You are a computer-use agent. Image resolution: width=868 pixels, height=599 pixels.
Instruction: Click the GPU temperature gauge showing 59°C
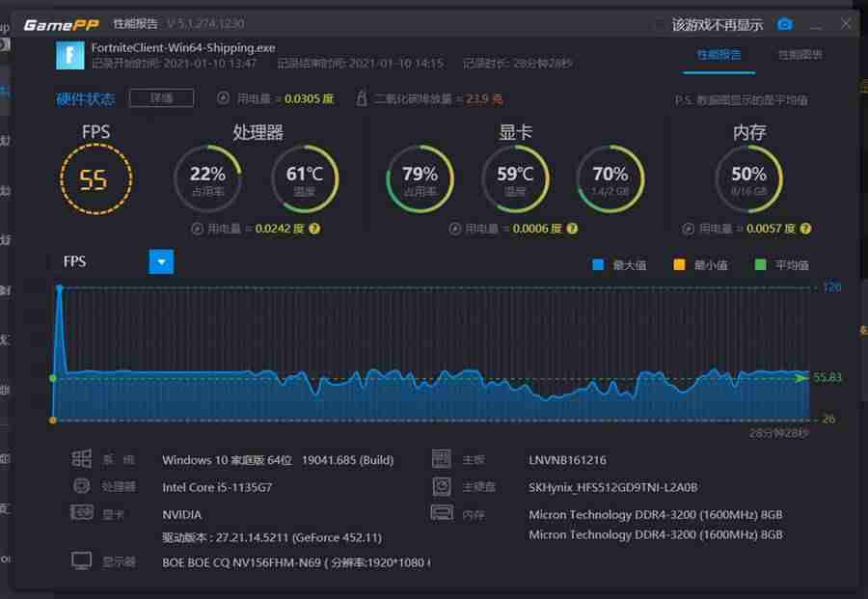(515, 178)
